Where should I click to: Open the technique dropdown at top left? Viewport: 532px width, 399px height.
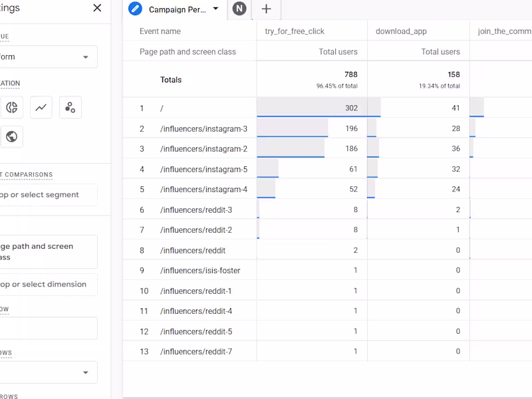pyautogui.click(x=50, y=57)
